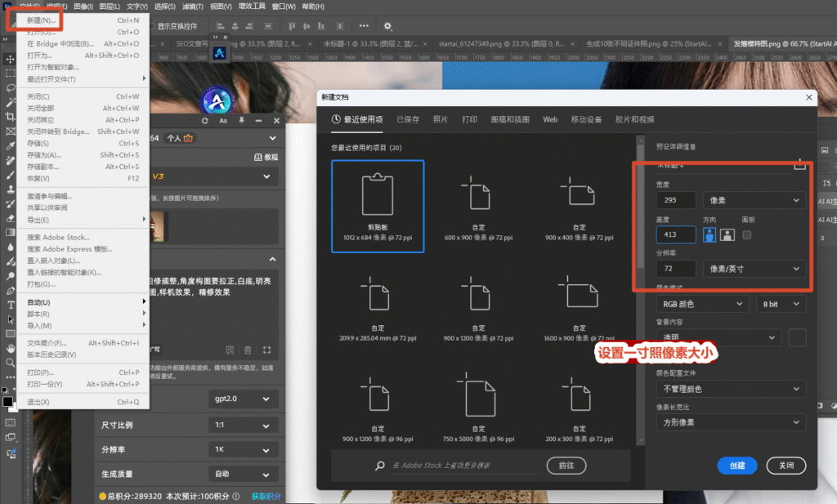Click the blue 创建 button

click(737, 466)
